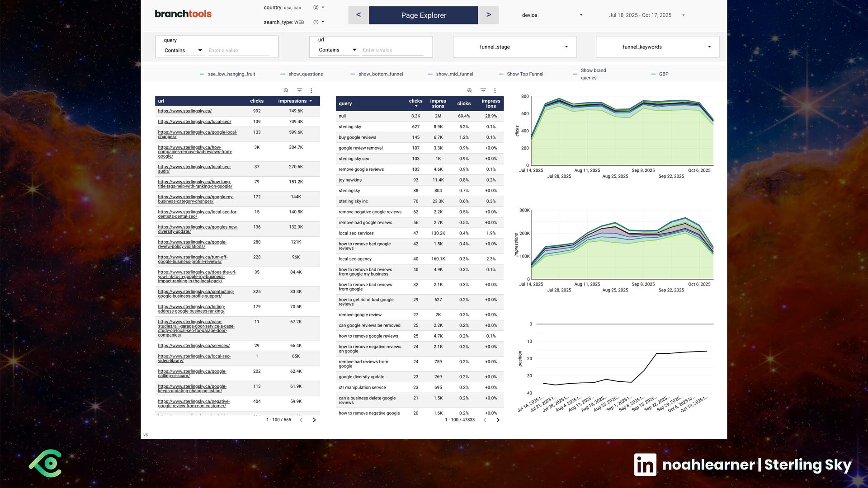The width and height of the screenshot is (868, 488).
Task: Open the url table filter icon
Action: [x=299, y=90]
